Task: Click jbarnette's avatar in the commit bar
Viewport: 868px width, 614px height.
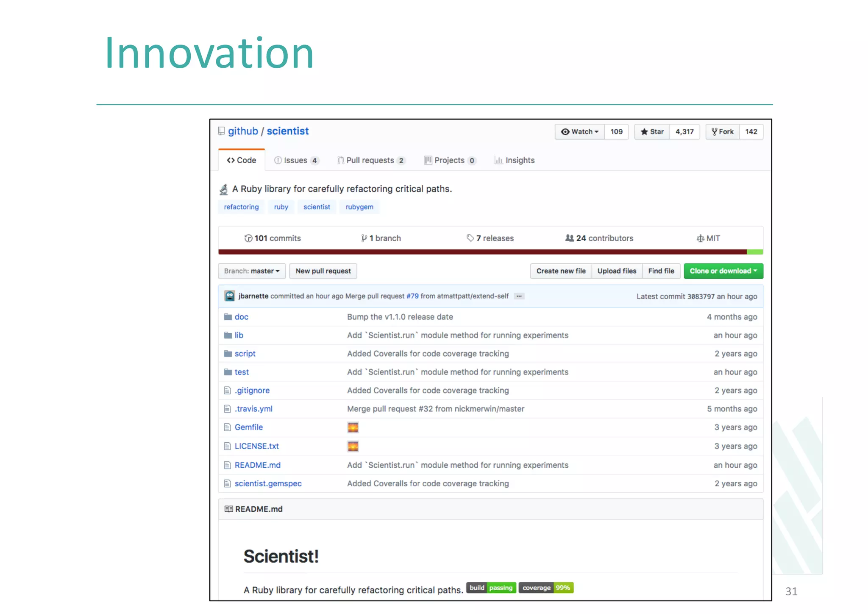Action: coord(230,296)
